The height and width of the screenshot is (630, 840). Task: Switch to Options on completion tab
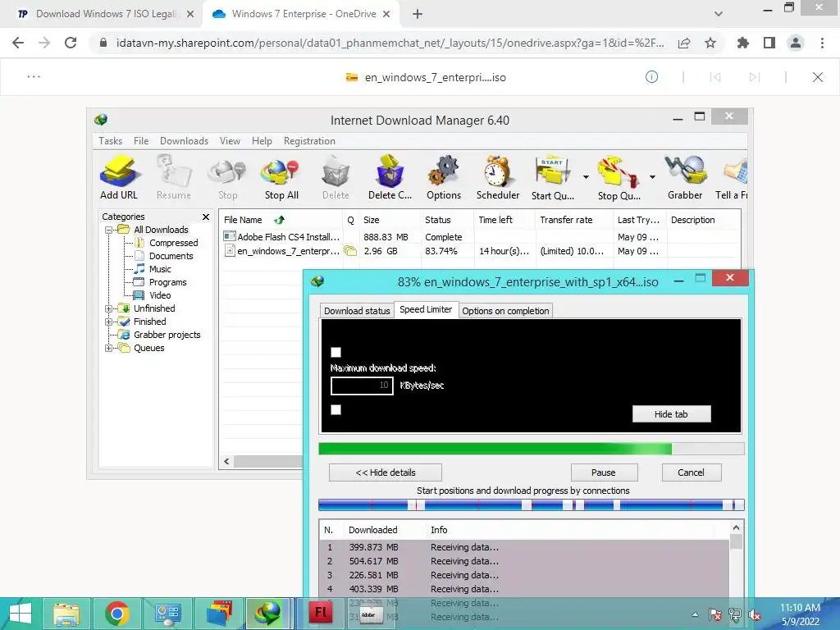[505, 311]
